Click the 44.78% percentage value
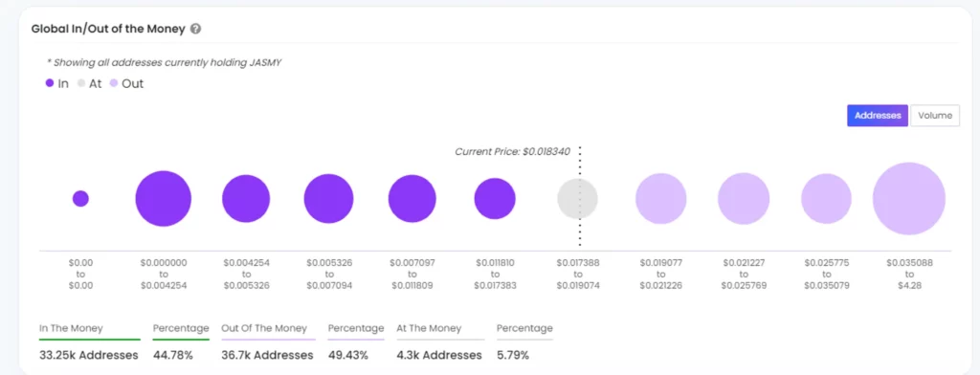This screenshot has height=375, width=980. 173,356
